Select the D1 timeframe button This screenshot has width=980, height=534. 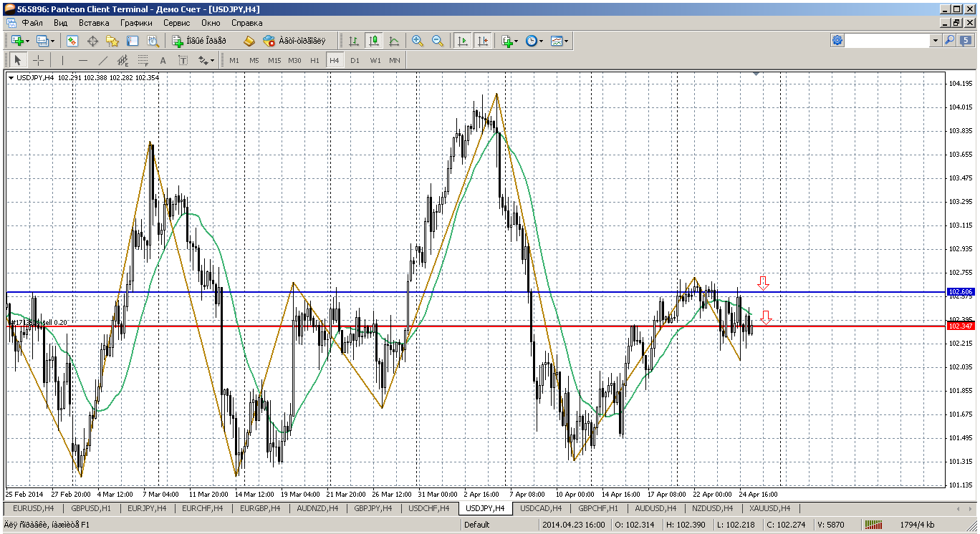[355, 60]
